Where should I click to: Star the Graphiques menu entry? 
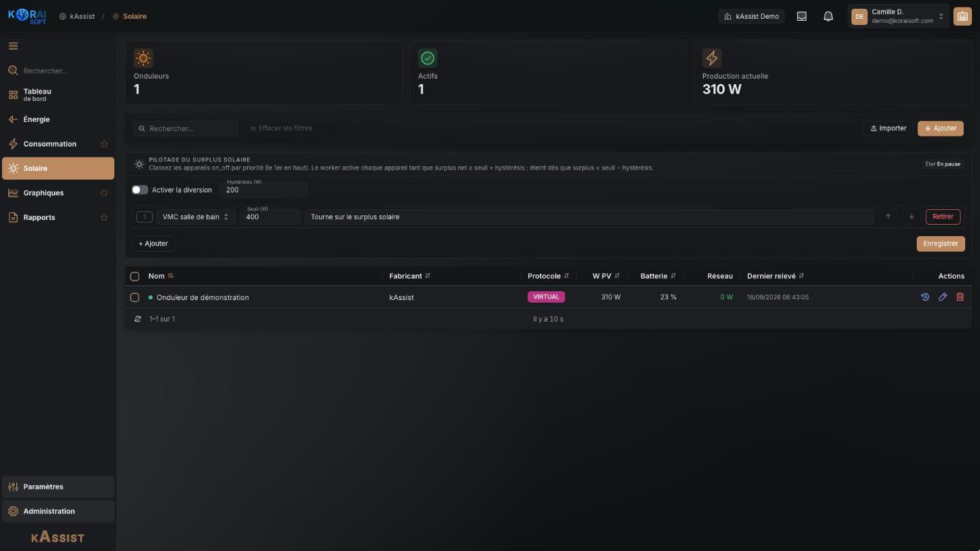pos(104,193)
